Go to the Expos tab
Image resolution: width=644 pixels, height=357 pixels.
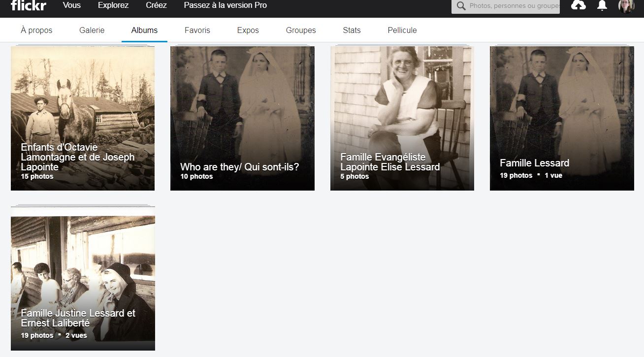click(248, 30)
